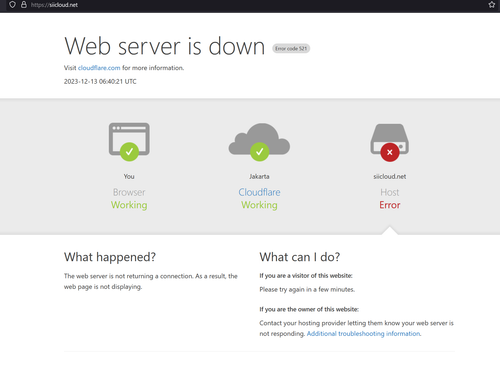Image resolution: width=500 pixels, height=369 pixels.
Task: Click the siicloud.net host label
Action: [390, 176]
